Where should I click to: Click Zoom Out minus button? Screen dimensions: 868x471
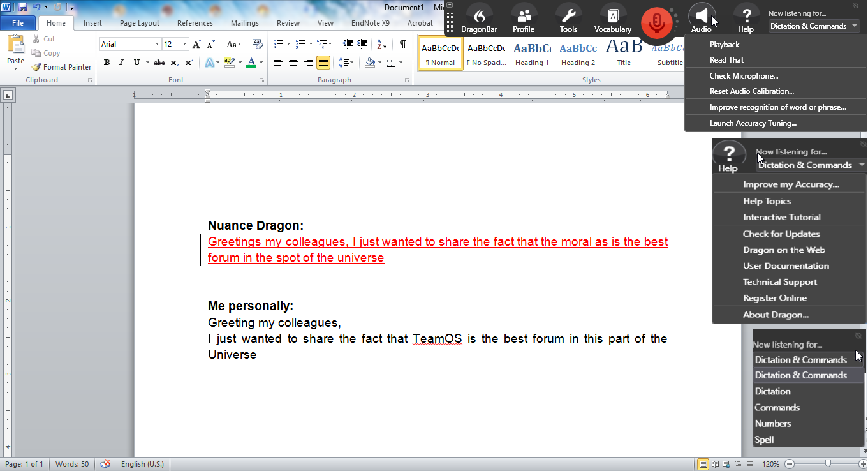(x=790, y=464)
